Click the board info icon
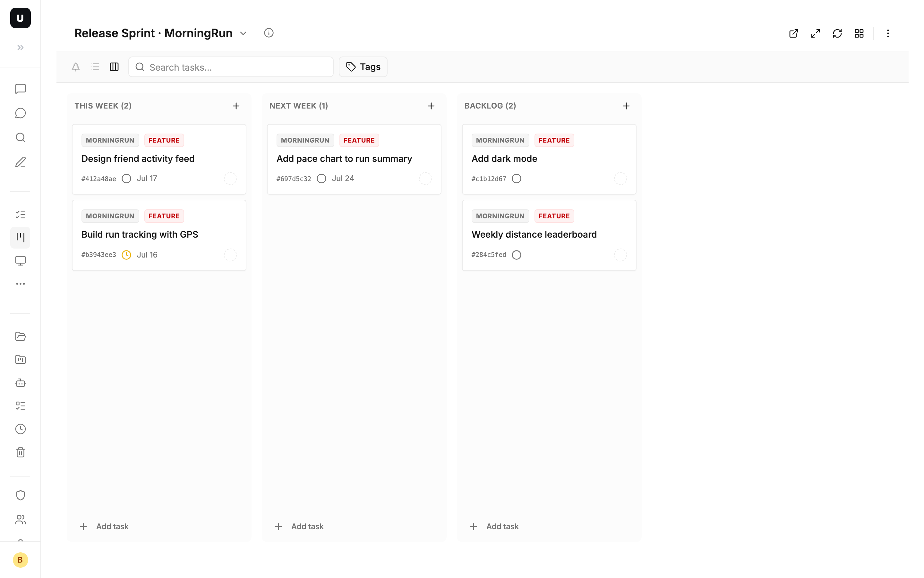The image size is (924, 578). pos(269,33)
